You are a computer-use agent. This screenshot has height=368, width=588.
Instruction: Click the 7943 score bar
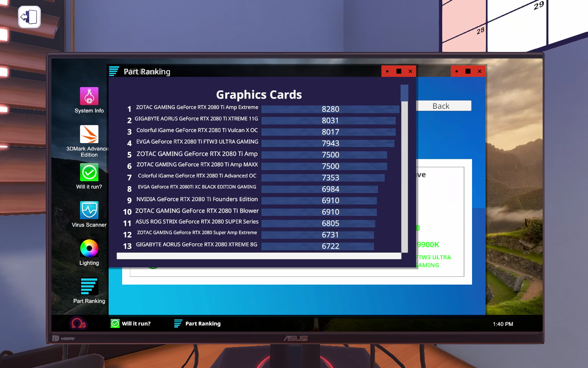pyautogui.click(x=328, y=144)
